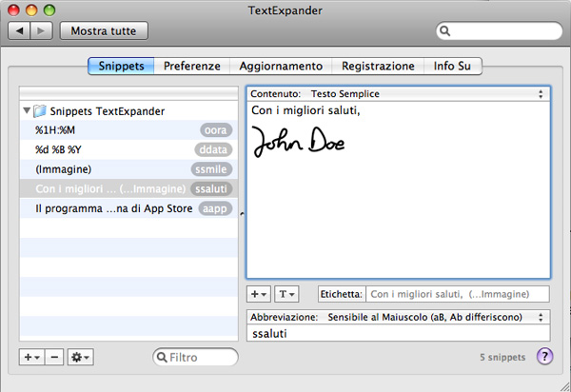Image resolution: width=571 pixels, height=392 pixels.
Task: Focus the toolbar search field
Action: [500, 31]
